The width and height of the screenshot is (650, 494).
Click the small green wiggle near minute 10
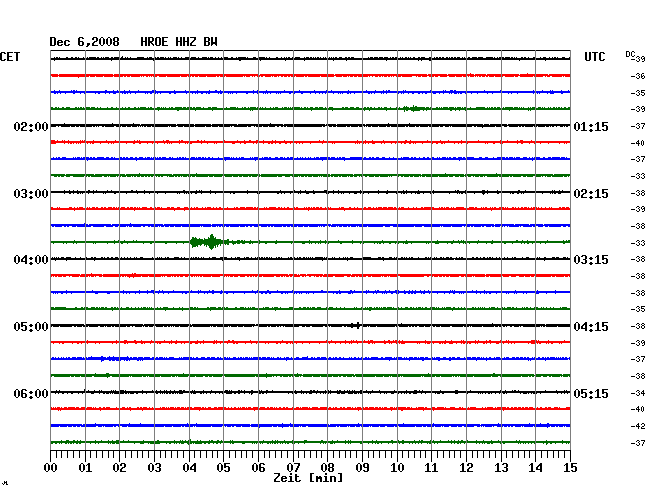[x=415, y=109]
